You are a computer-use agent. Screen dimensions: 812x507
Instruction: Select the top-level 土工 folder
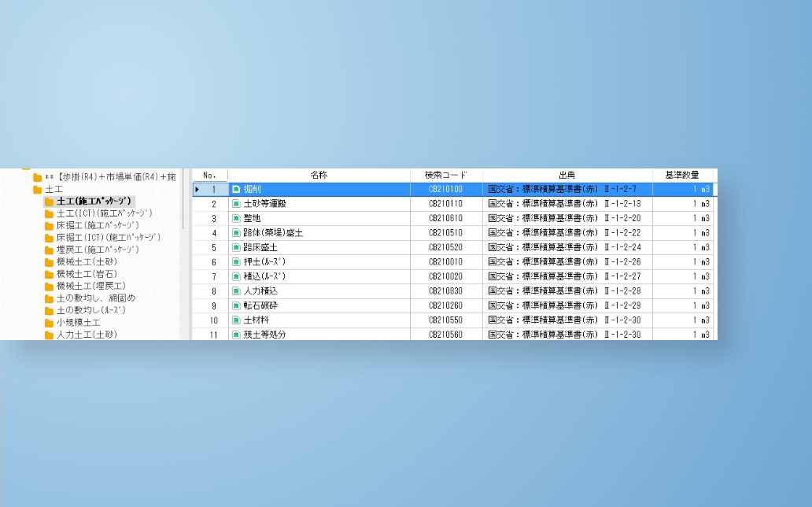point(54,189)
